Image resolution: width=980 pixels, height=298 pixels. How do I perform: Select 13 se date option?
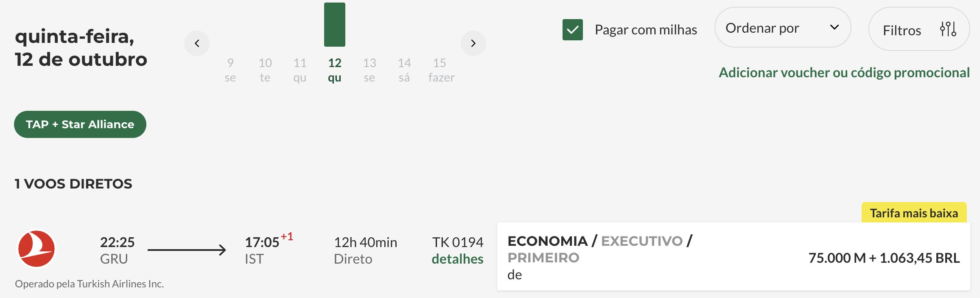point(370,70)
